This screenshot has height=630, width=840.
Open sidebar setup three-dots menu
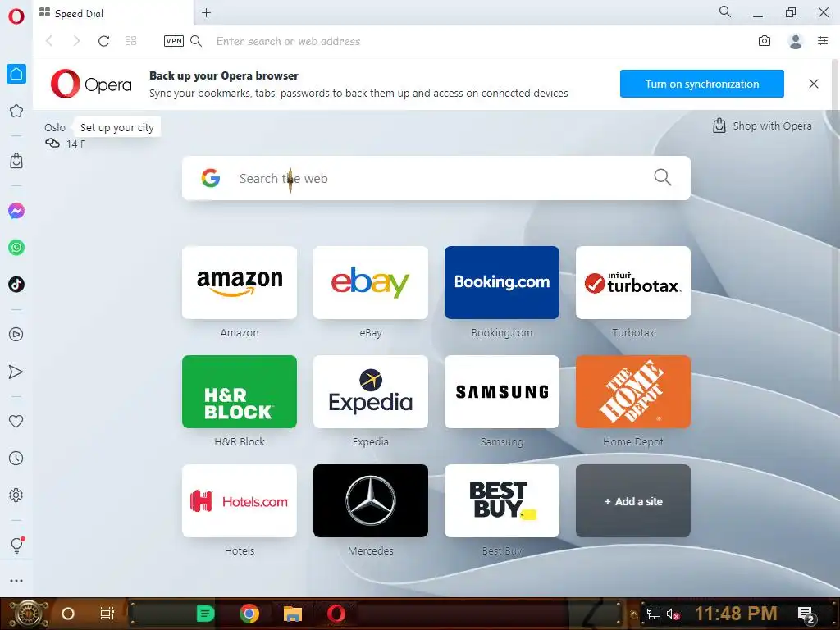(x=16, y=581)
